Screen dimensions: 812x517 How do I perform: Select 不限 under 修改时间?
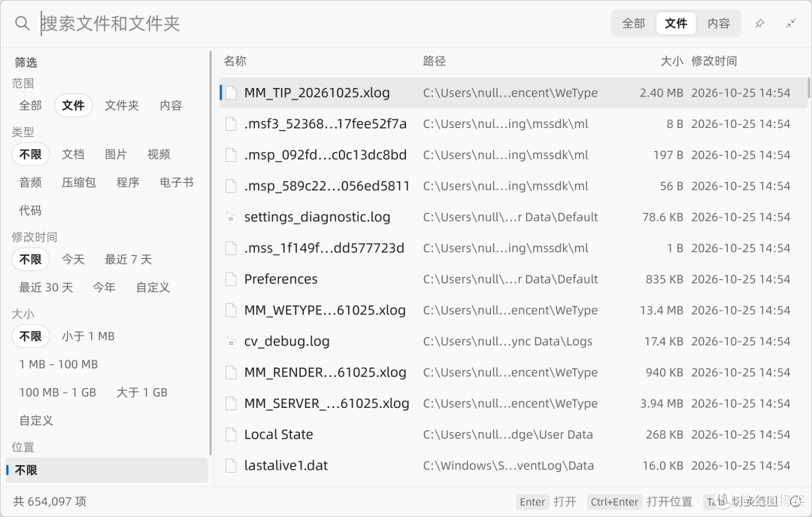[x=30, y=260]
